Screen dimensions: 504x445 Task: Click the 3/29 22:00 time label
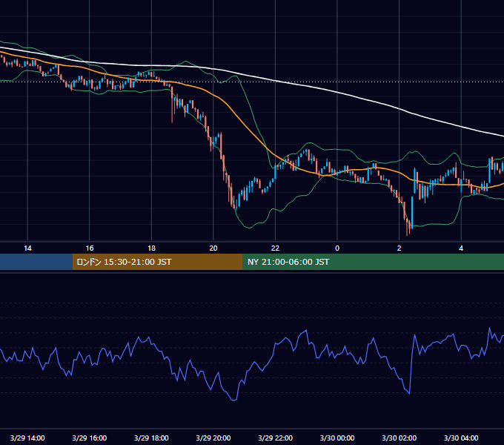tap(275, 438)
